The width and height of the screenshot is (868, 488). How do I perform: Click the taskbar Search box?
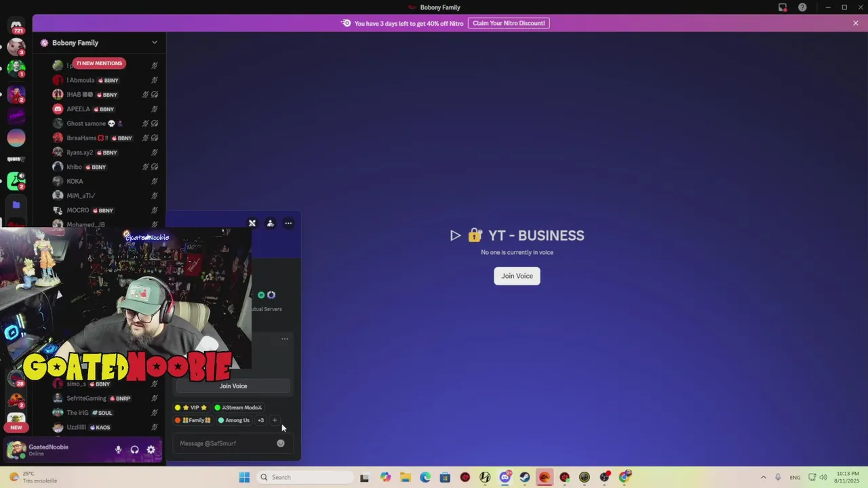(304, 477)
